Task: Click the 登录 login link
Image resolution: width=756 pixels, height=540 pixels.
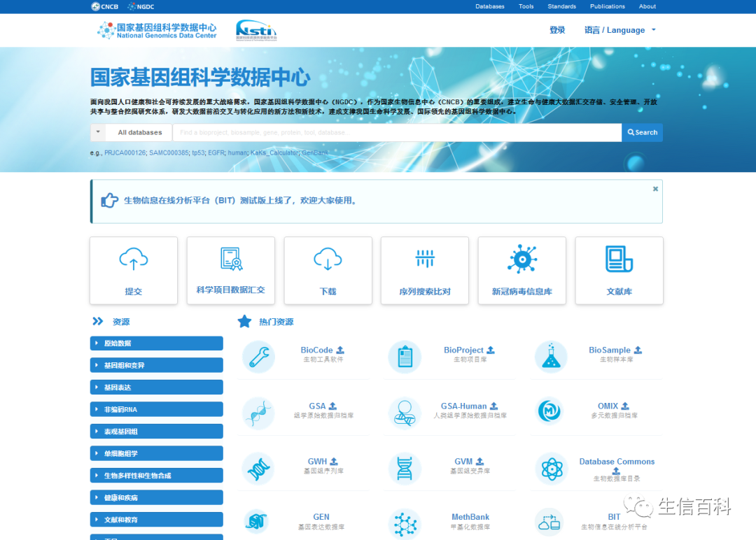Action: point(557,30)
